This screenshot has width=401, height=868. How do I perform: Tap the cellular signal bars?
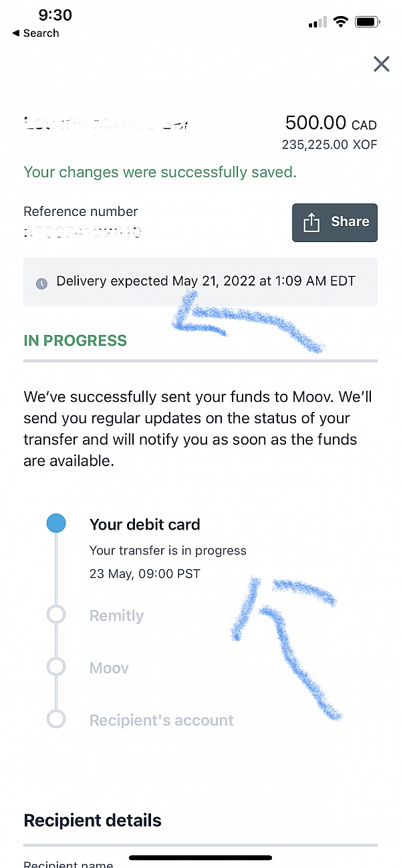pos(317,23)
